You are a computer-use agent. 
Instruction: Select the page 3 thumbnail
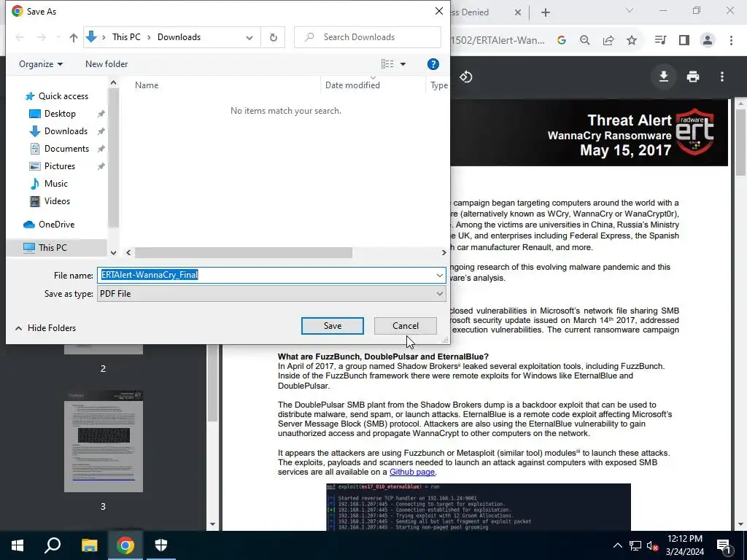coord(104,441)
